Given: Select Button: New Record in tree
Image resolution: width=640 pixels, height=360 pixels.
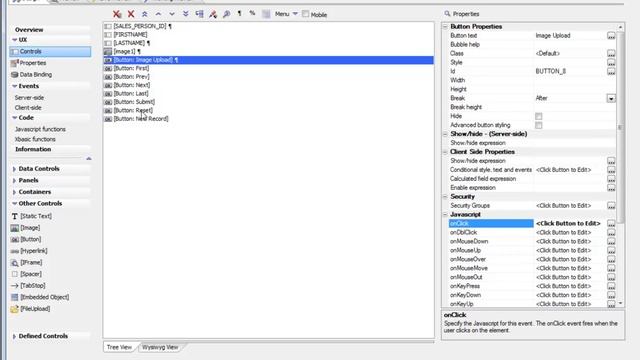Looking at the screenshot, I should (x=141, y=119).
